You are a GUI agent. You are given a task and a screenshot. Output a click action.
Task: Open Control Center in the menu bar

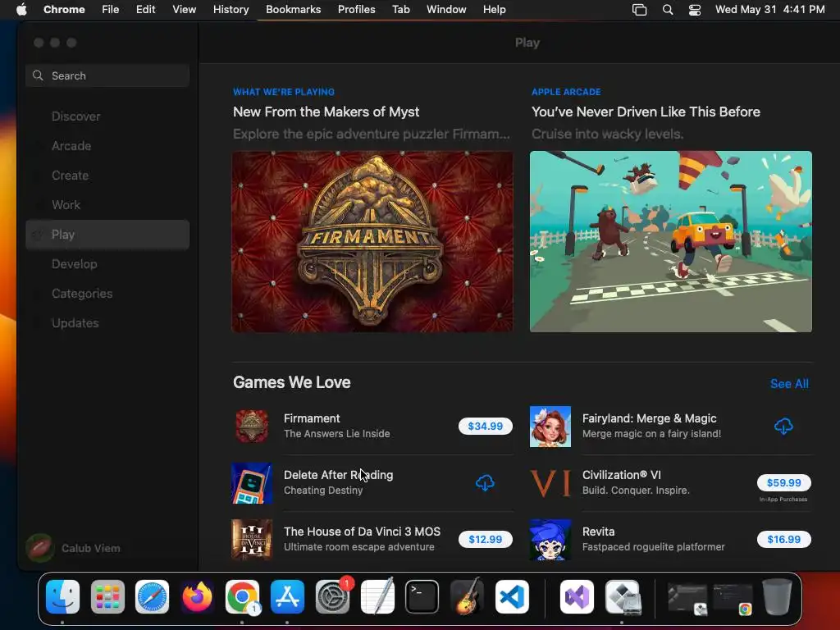(695, 10)
